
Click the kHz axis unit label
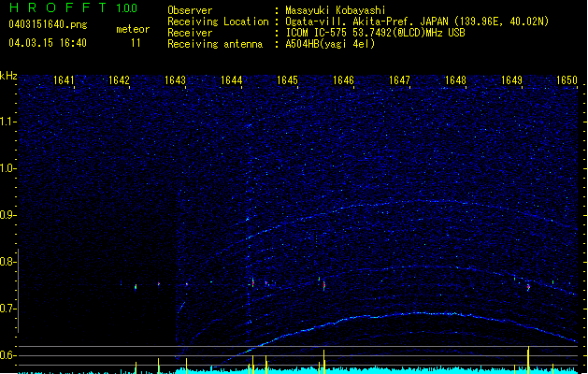8,76
